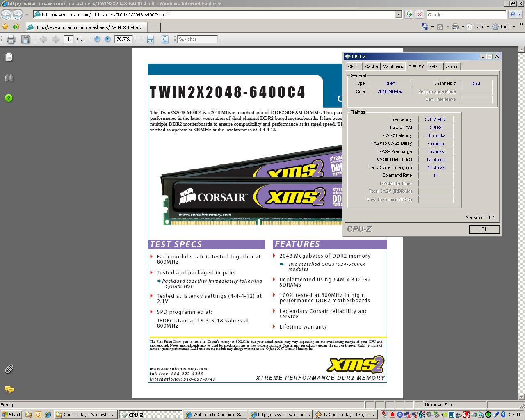Image resolution: width=525 pixels, height=420 pixels.
Task: Switch to the CPU-Z taskbar button
Action: click(x=150, y=415)
